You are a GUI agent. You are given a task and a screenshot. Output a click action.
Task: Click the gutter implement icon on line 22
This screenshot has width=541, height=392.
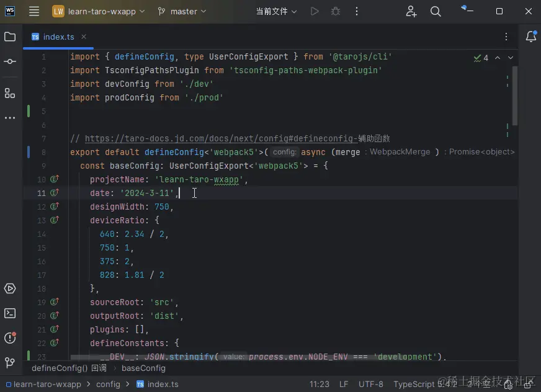click(x=55, y=342)
